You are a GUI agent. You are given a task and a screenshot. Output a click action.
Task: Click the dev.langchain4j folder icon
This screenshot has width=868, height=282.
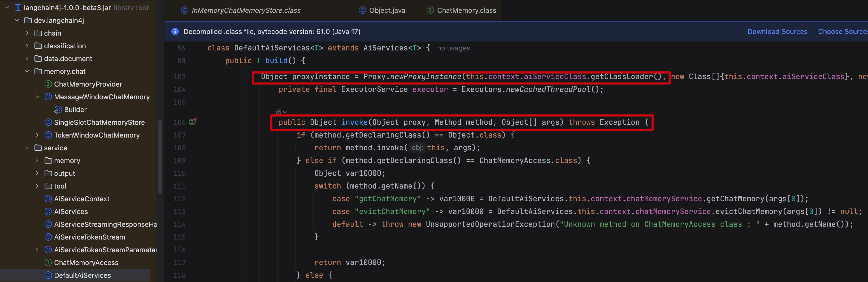coord(28,20)
